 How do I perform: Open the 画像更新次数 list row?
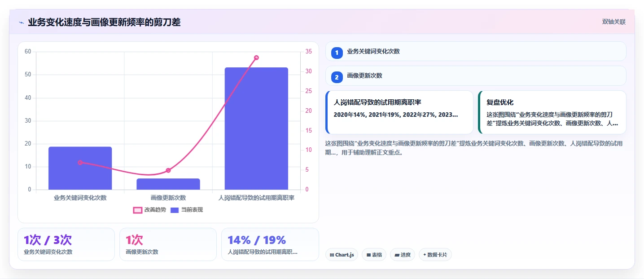pos(476,75)
